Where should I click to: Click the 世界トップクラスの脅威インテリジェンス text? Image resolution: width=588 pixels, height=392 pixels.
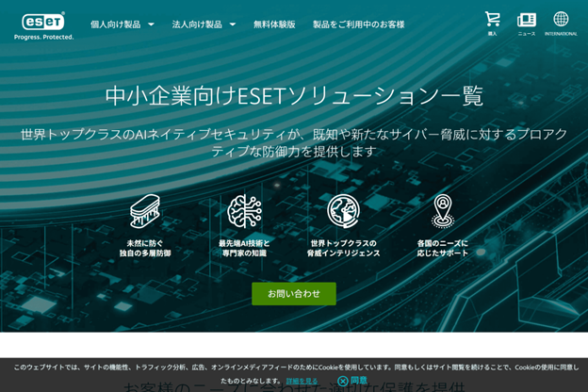(x=343, y=249)
